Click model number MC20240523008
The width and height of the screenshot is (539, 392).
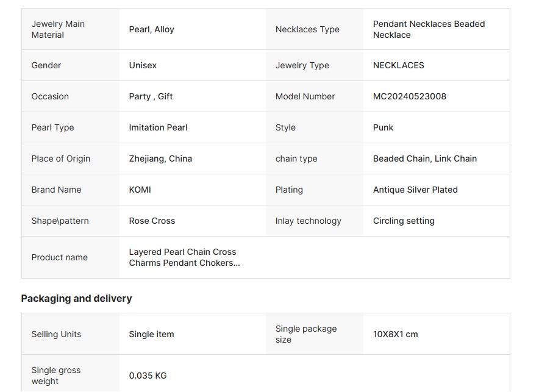point(409,96)
